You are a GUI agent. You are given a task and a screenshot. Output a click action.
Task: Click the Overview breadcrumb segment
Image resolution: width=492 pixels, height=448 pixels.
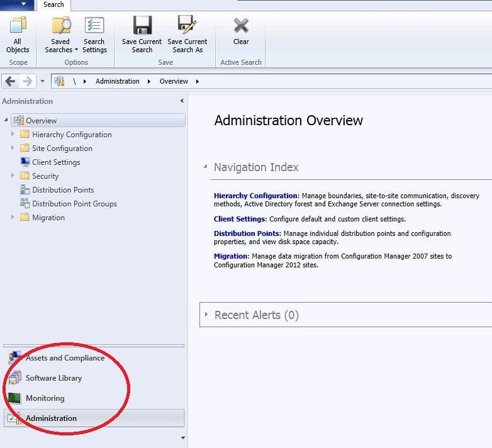174,82
